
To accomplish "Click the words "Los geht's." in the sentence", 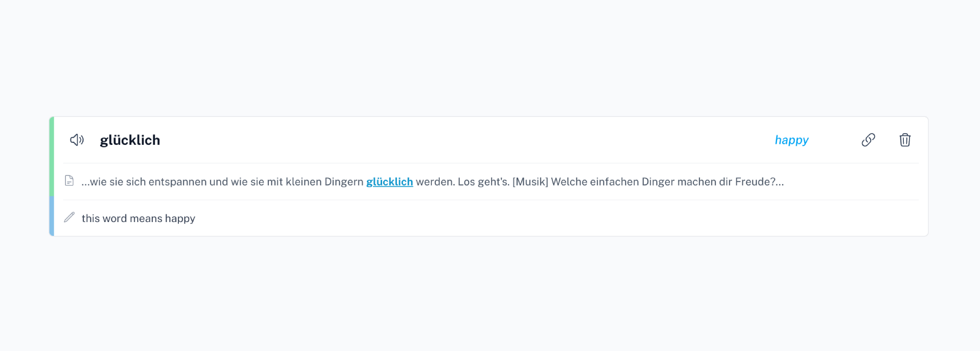I will (483, 182).
